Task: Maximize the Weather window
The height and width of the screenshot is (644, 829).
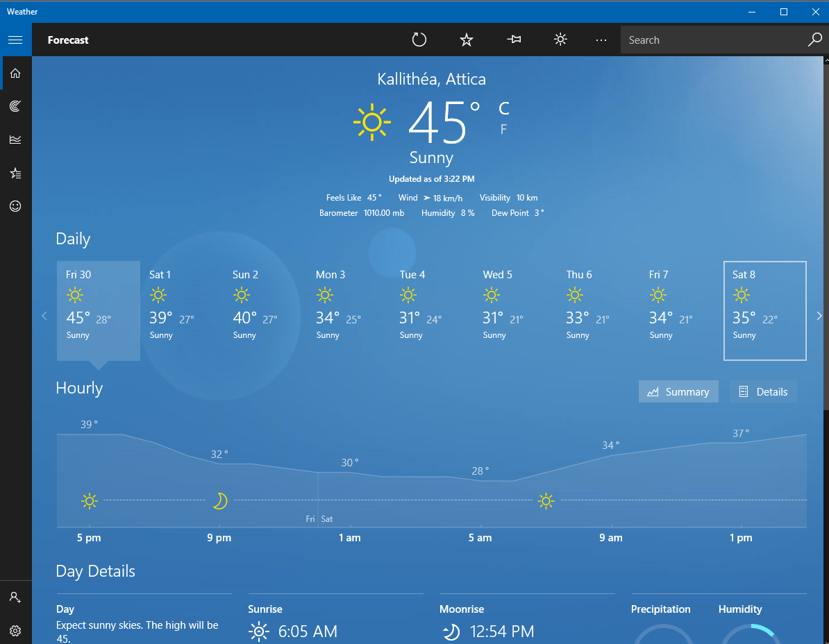Action: click(784, 12)
